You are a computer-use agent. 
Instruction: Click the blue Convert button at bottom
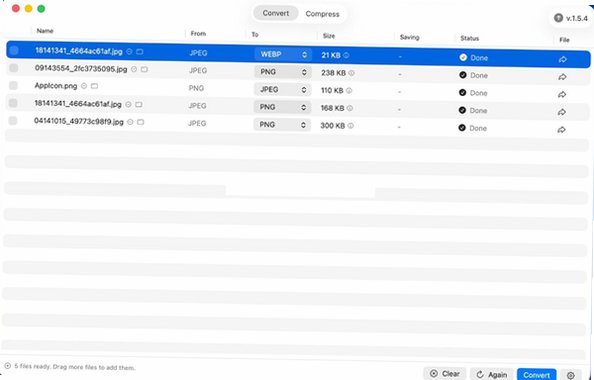(536, 375)
